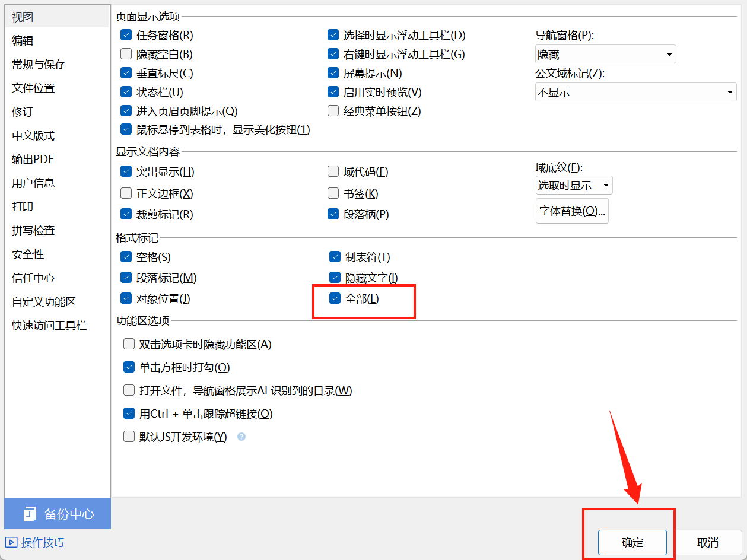This screenshot has width=747, height=560.
Task: Check the 全部 formatting marks checkbox
Action: (x=333, y=298)
